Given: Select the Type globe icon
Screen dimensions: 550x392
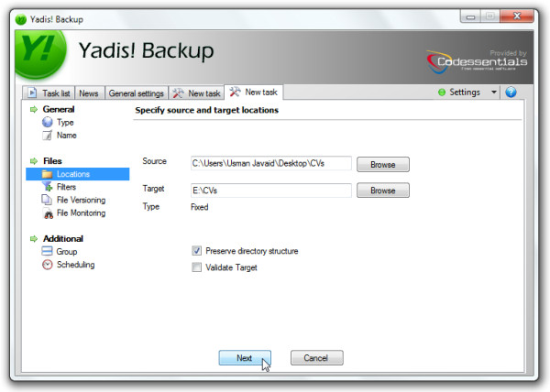Looking at the screenshot, I should pos(47,122).
